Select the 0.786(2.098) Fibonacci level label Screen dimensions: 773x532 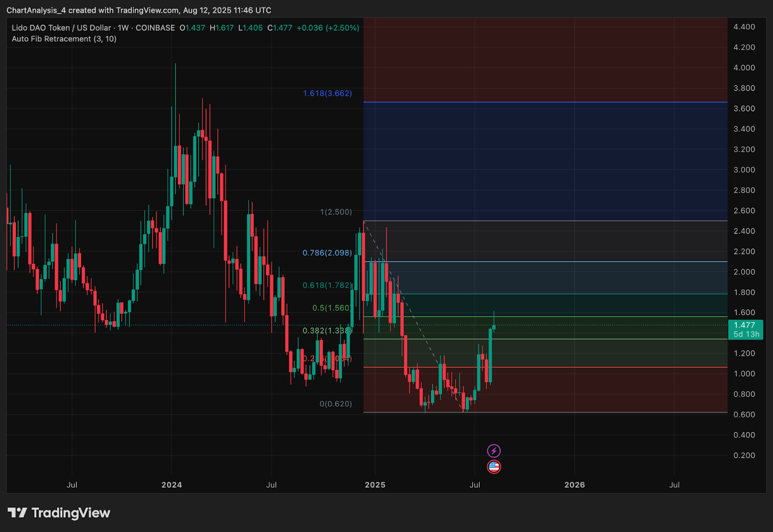pos(327,253)
